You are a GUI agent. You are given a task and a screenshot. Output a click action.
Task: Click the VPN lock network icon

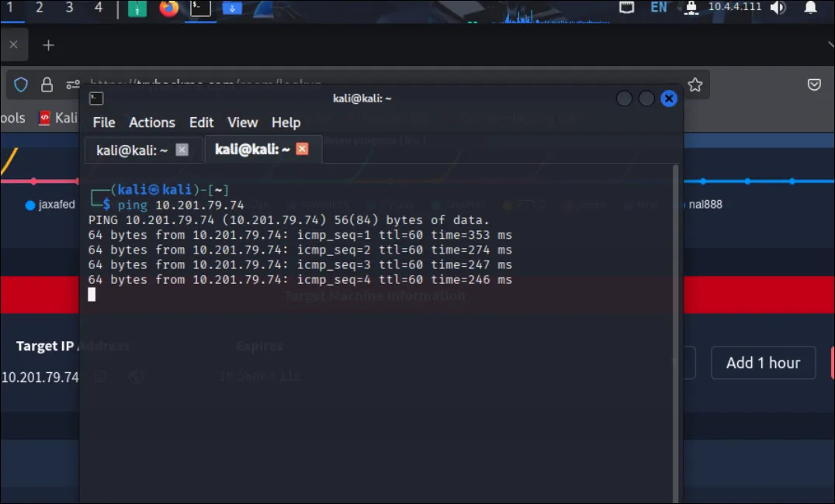click(691, 8)
